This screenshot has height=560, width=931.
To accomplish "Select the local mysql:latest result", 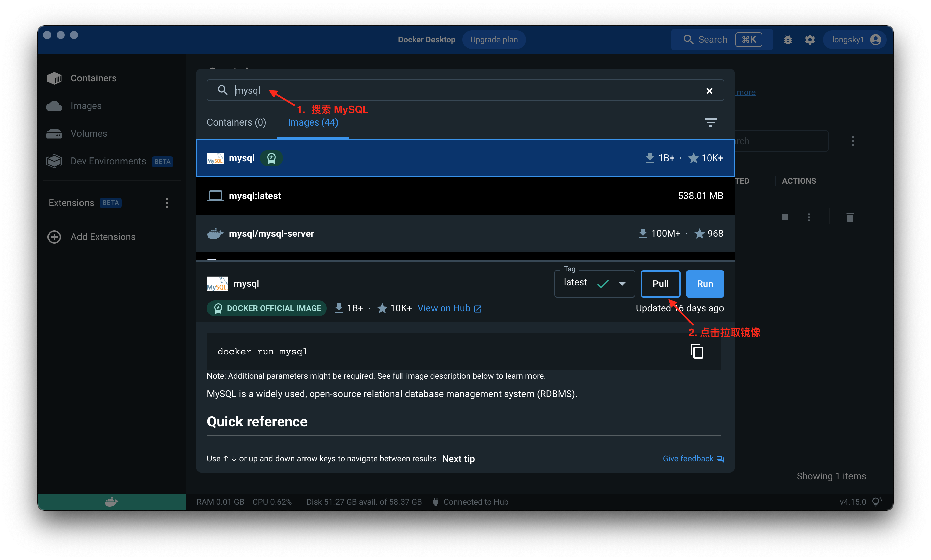I will 465,196.
